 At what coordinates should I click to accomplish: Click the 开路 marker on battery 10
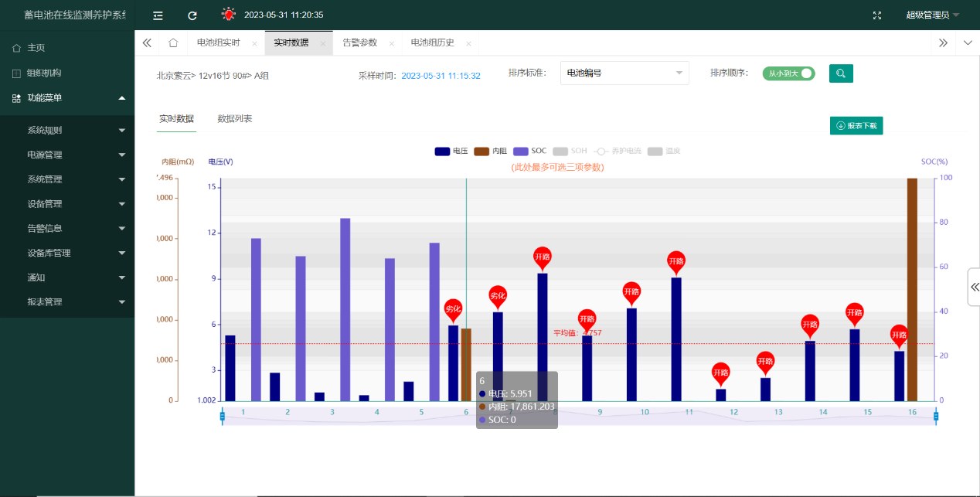[x=631, y=294]
